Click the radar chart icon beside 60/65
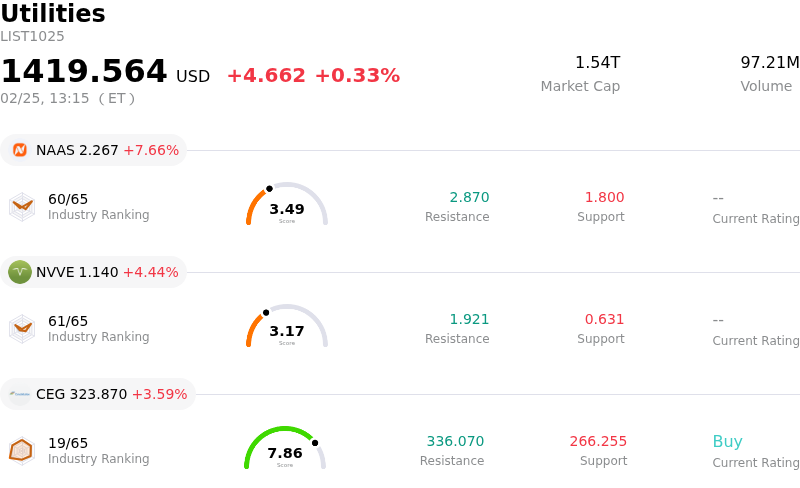This screenshot has width=800, height=488. [x=22, y=207]
